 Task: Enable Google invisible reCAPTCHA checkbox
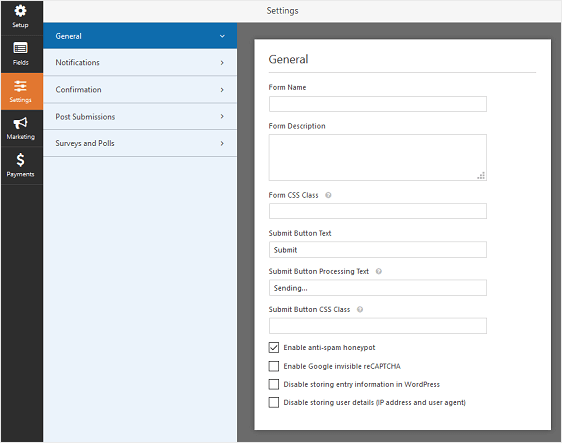coord(274,366)
